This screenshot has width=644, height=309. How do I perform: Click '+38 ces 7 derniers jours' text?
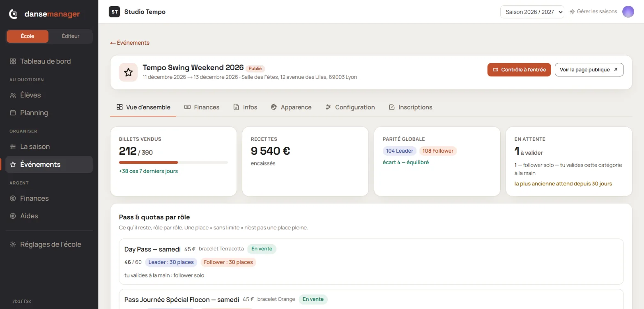click(x=148, y=171)
